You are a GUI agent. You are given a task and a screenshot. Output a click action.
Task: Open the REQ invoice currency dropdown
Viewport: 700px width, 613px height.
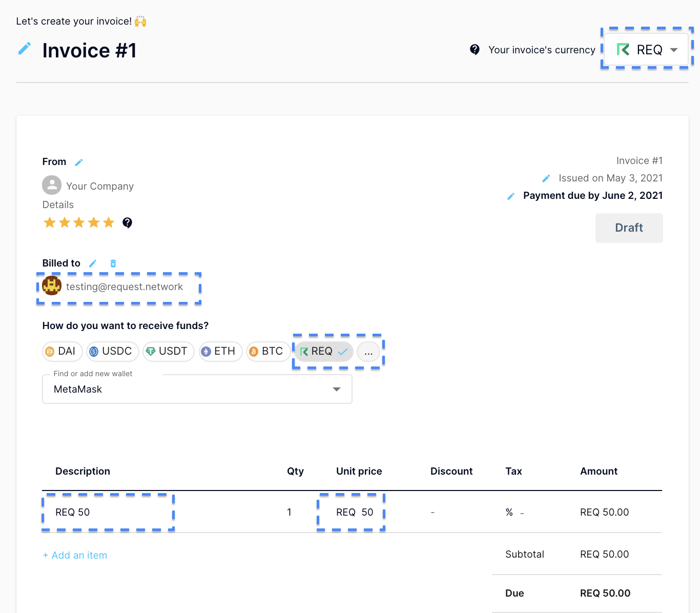tap(647, 50)
